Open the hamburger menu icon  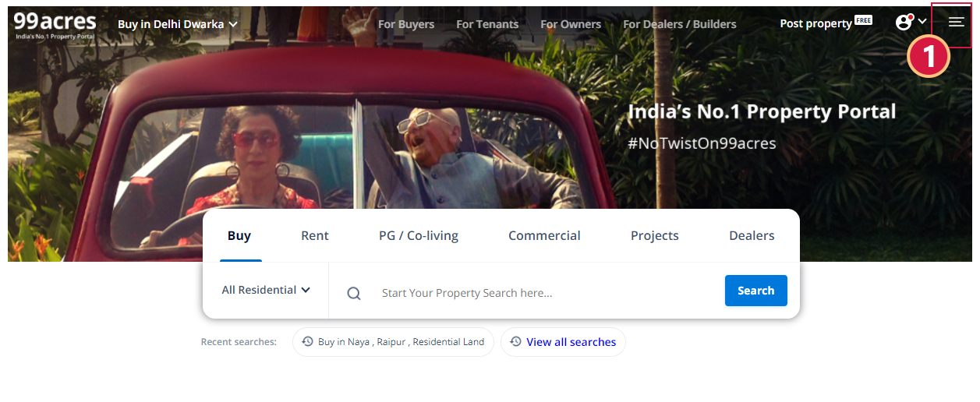(x=956, y=23)
